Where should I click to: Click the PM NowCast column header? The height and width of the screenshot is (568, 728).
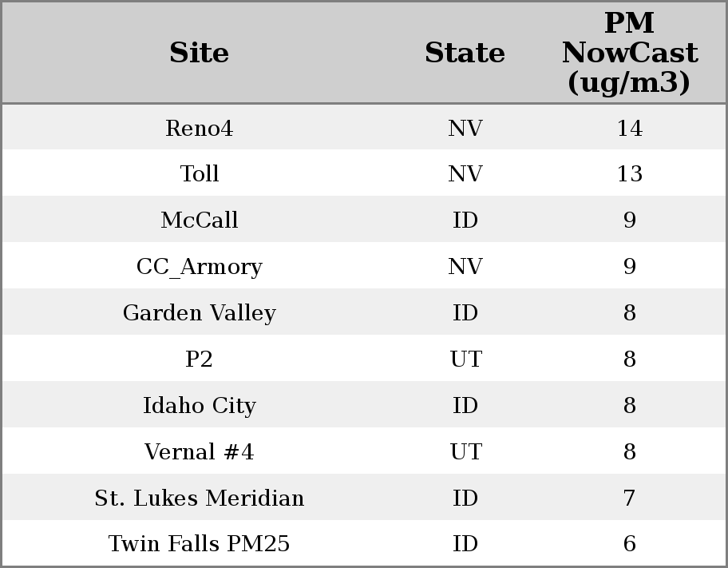629,53
